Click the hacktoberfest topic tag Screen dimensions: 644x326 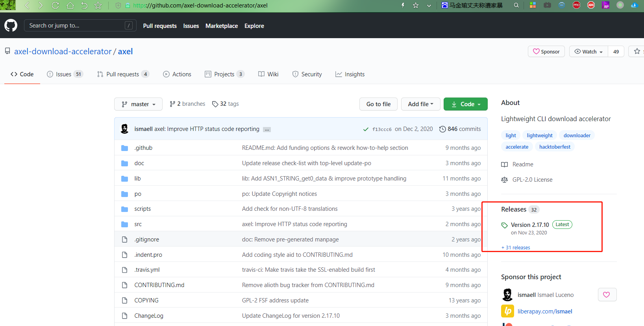pyautogui.click(x=555, y=147)
